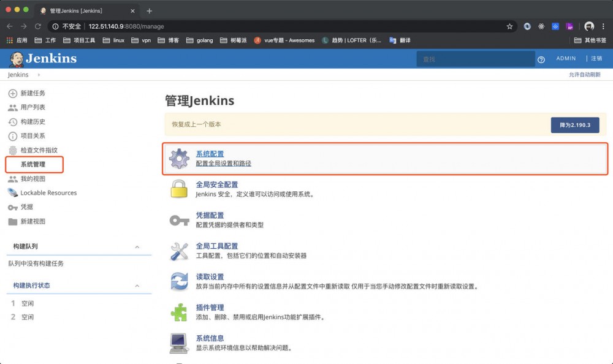
Task: Open the 帮助 question mark icon
Action: [x=543, y=58]
